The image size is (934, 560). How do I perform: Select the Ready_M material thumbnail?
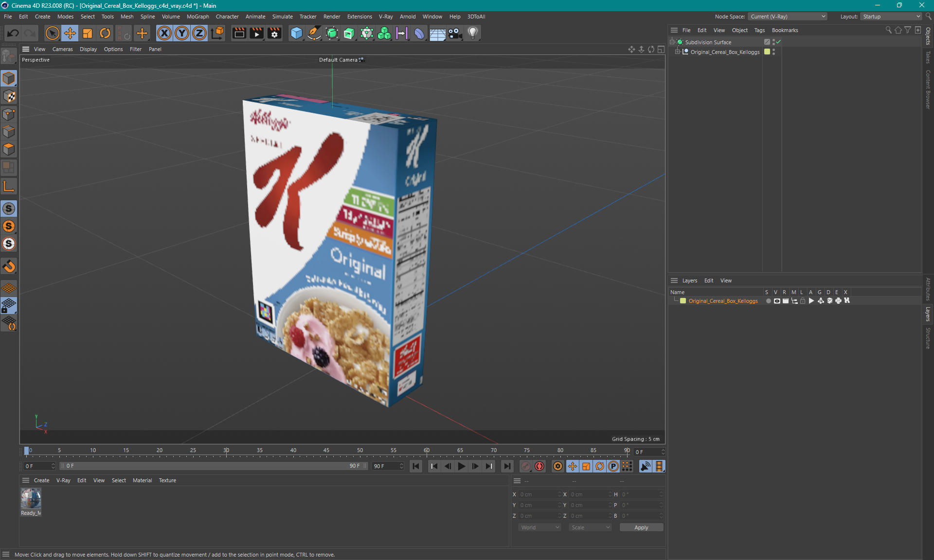pyautogui.click(x=31, y=499)
